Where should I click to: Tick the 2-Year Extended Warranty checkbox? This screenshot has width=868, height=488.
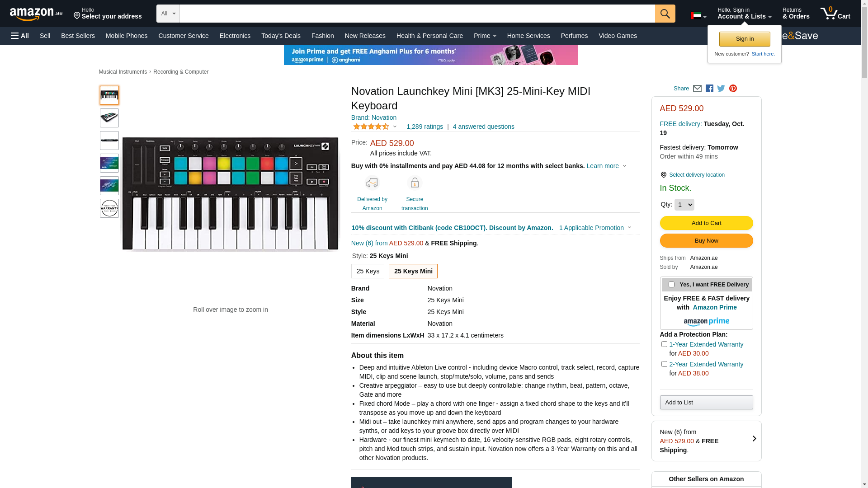point(664,364)
